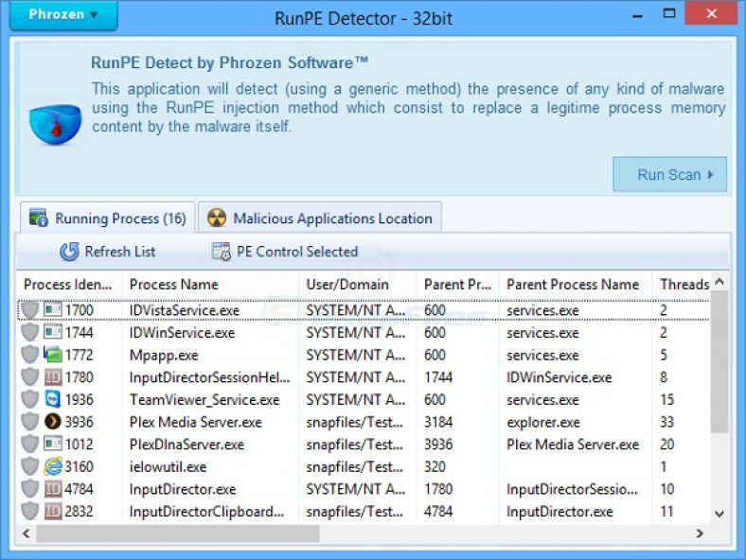
Task: Click the Running Process tab icon
Action: [38, 219]
